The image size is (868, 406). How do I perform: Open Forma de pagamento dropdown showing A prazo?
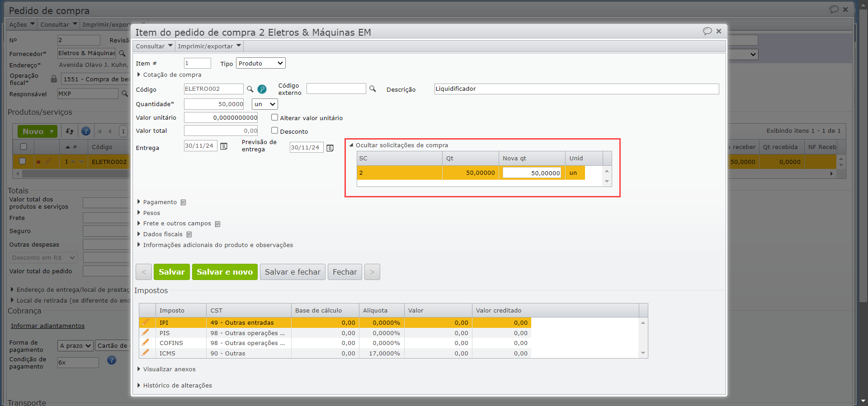point(75,346)
